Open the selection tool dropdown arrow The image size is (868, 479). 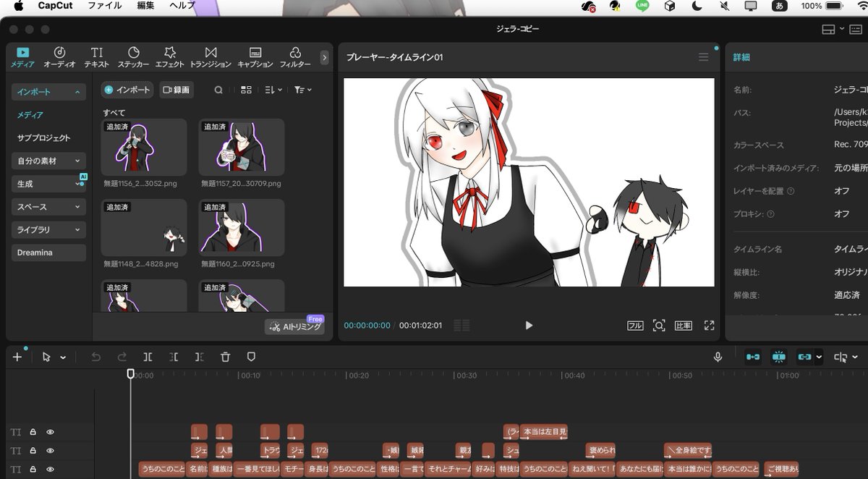tap(63, 357)
